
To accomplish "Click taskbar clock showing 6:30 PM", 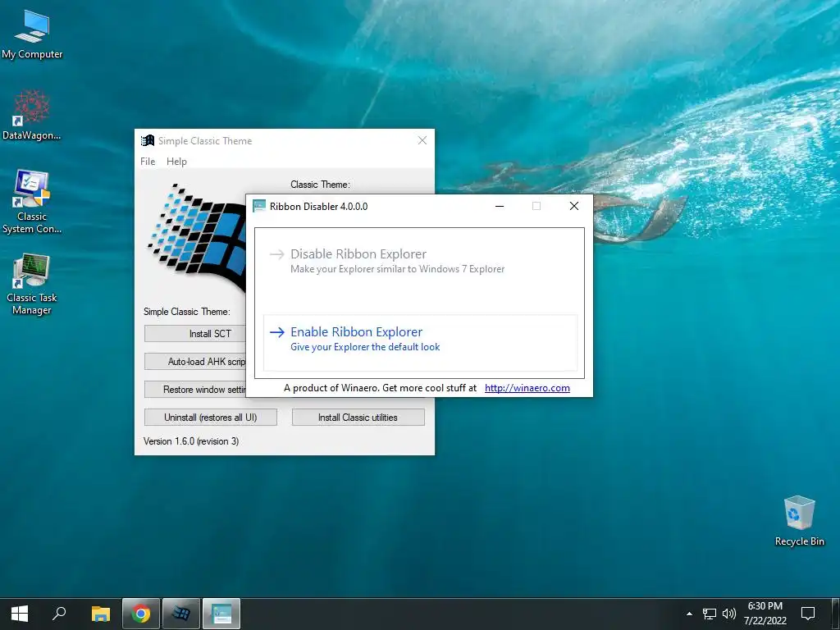I will point(765,614).
